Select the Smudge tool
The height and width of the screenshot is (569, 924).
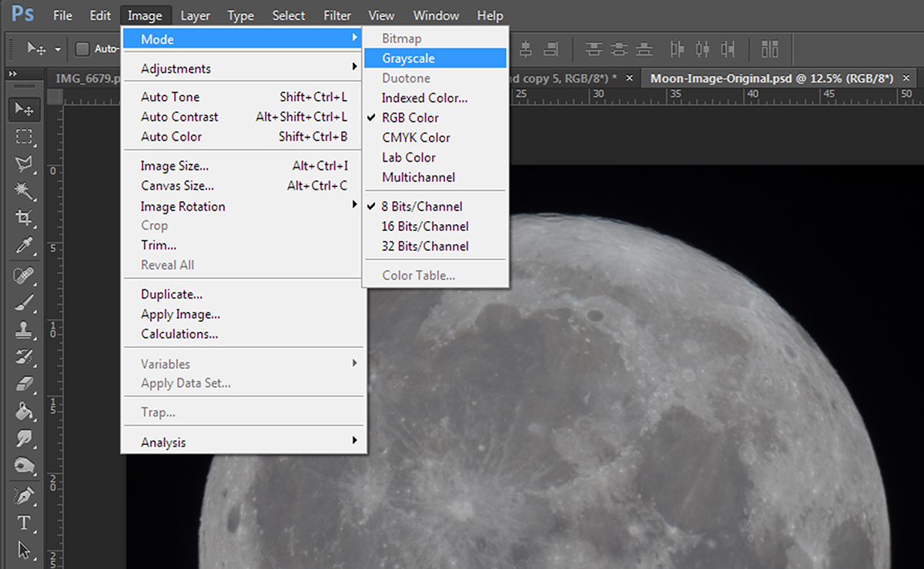(24, 439)
